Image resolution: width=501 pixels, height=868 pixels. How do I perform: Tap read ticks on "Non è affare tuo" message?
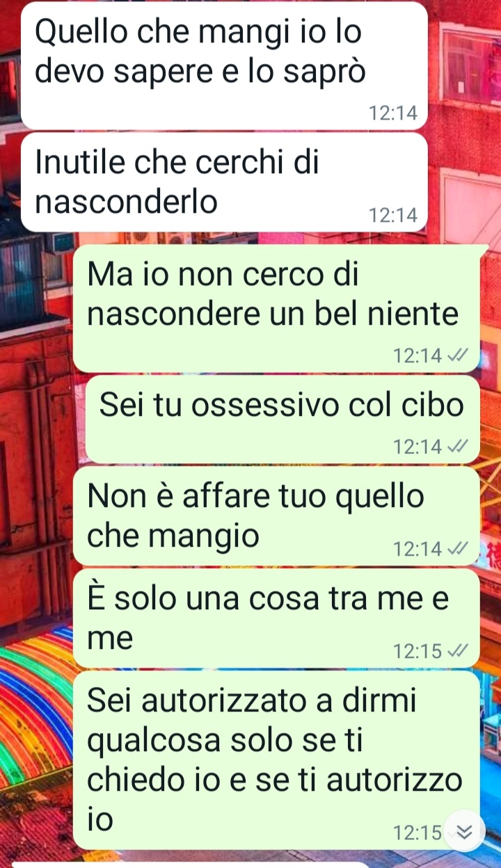click(457, 549)
